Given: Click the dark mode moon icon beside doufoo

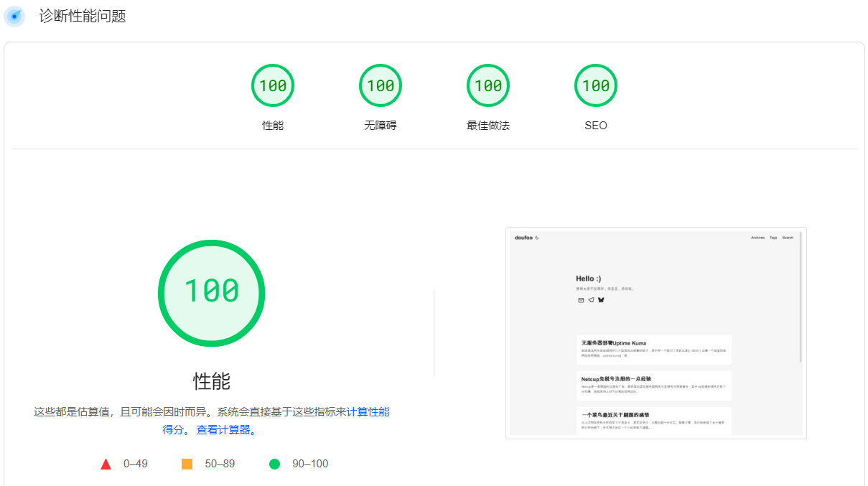Looking at the screenshot, I should [537, 238].
